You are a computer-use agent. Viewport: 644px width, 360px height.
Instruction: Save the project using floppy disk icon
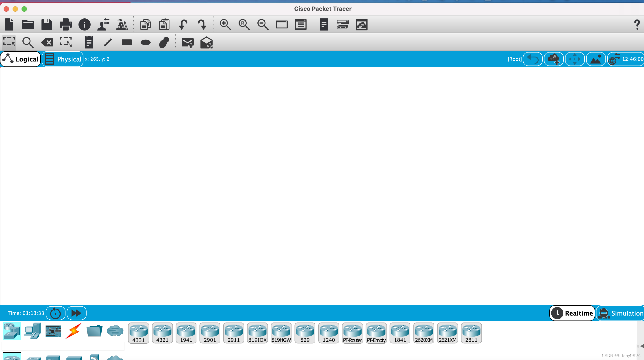47,24
